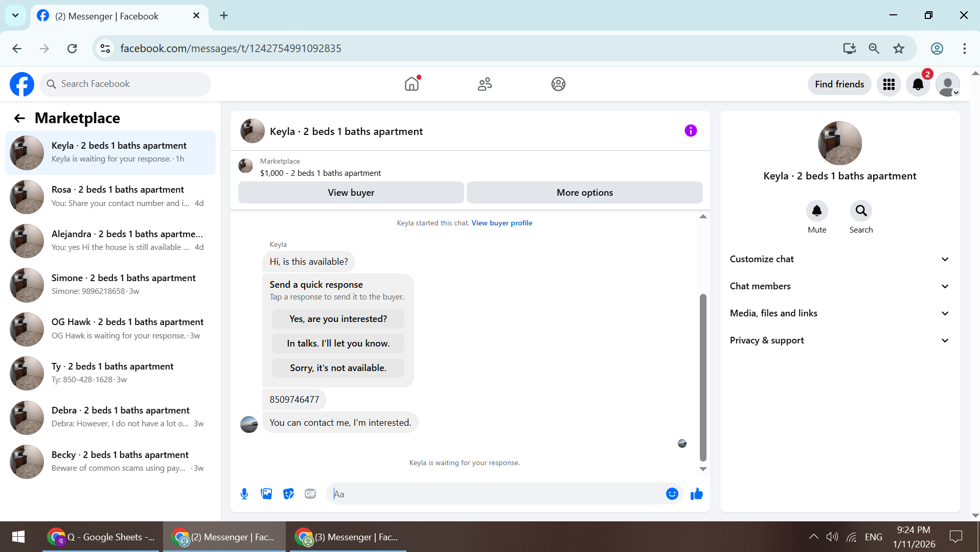The image size is (980, 552).
Task: Switch input language from ENG
Action: point(874,537)
